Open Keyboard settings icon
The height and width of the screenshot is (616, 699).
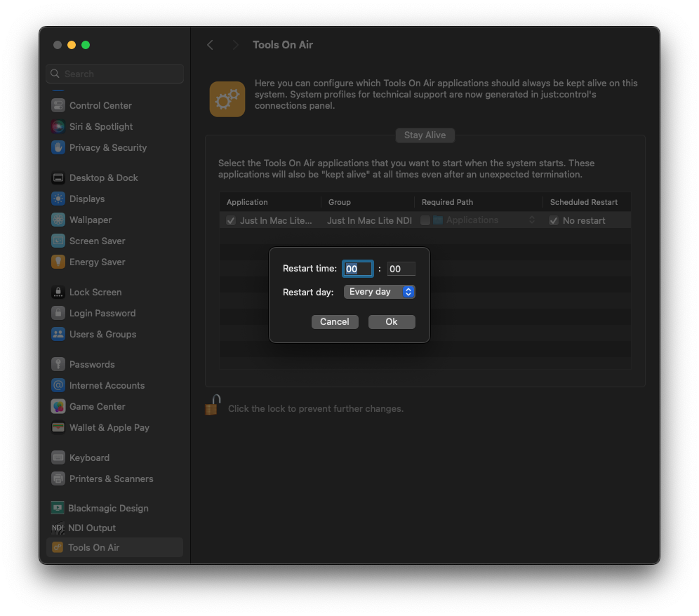58,457
